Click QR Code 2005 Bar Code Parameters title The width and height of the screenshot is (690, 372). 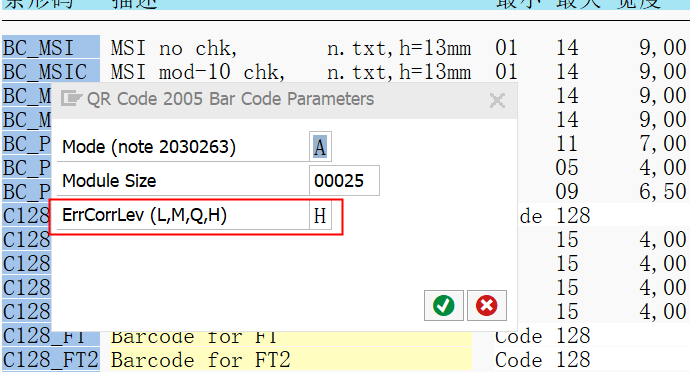point(231,99)
